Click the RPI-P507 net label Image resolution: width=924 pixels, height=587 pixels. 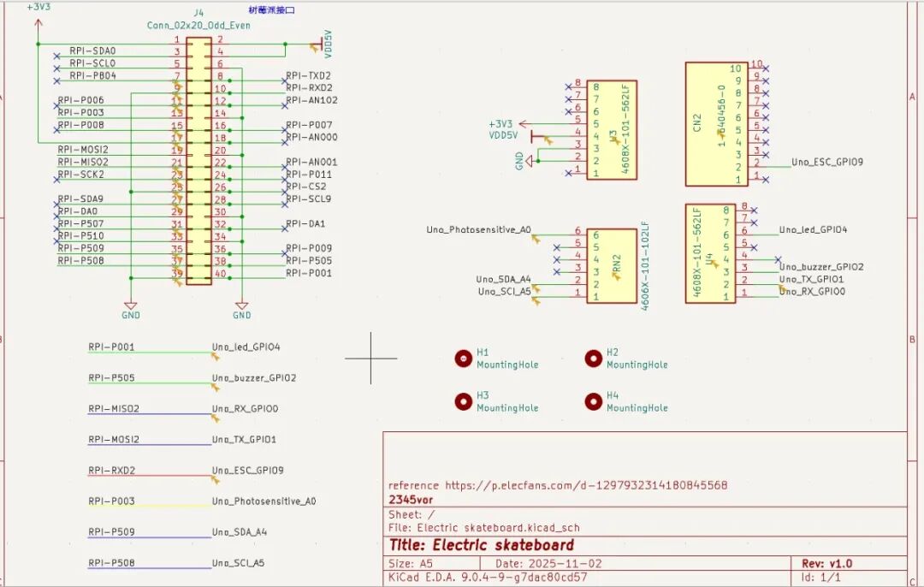pyautogui.click(x=80, y=224)
